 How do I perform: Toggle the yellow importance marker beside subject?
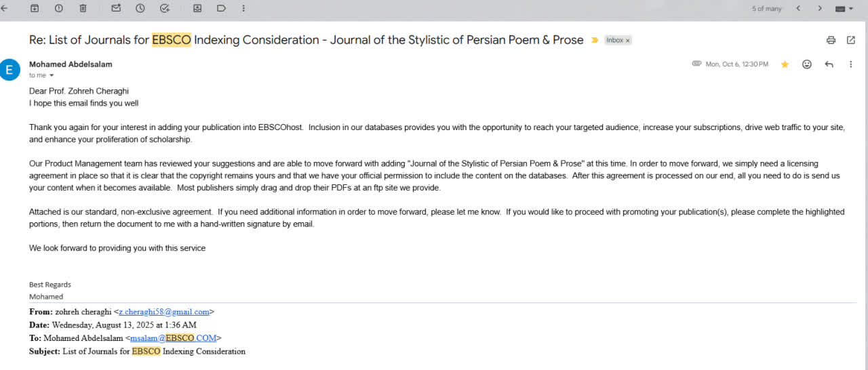click(x=595, y=40)
